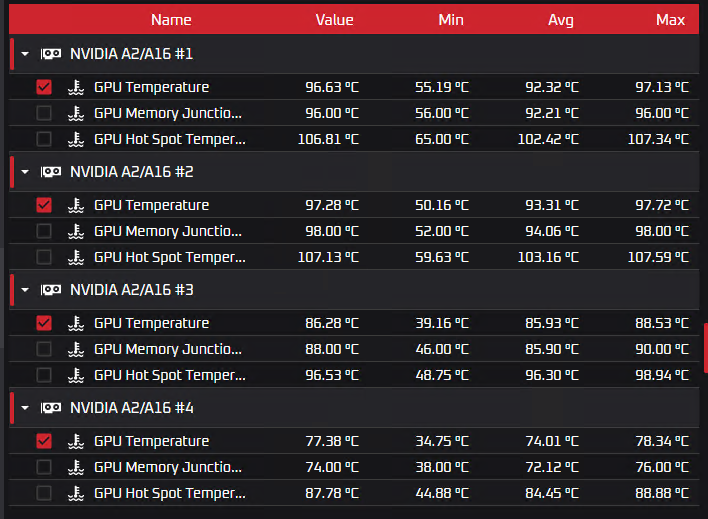Image resolution: width=708 pixels, height=519 pixels.
Task: Click the graphics card icon for NVIDIA A2/A16 #2
Action: [51, 172]
